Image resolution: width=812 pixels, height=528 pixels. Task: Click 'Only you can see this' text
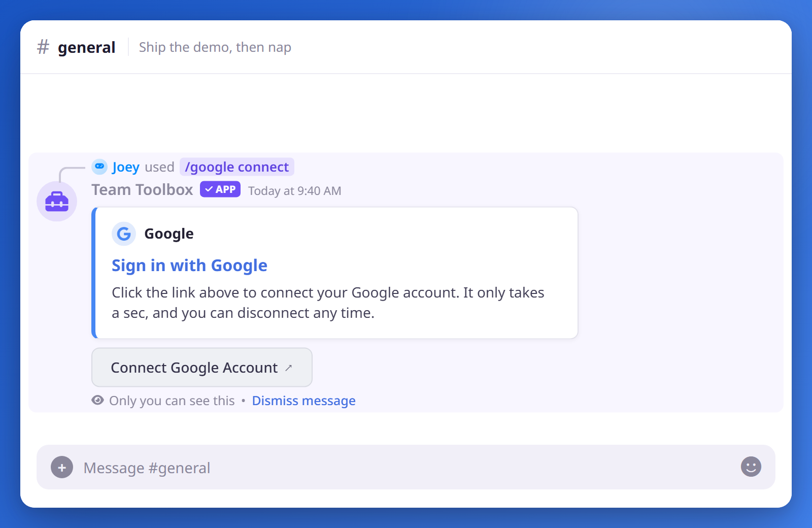(172, 401)
